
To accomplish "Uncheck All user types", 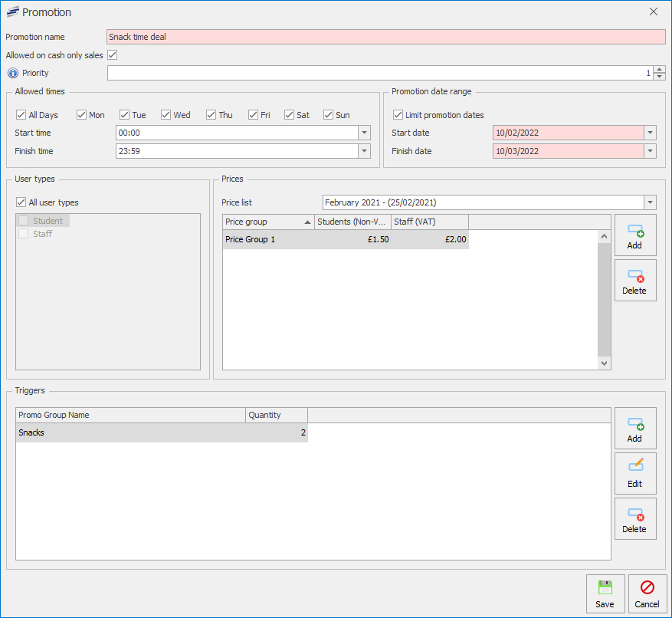I will click(21, 203).
